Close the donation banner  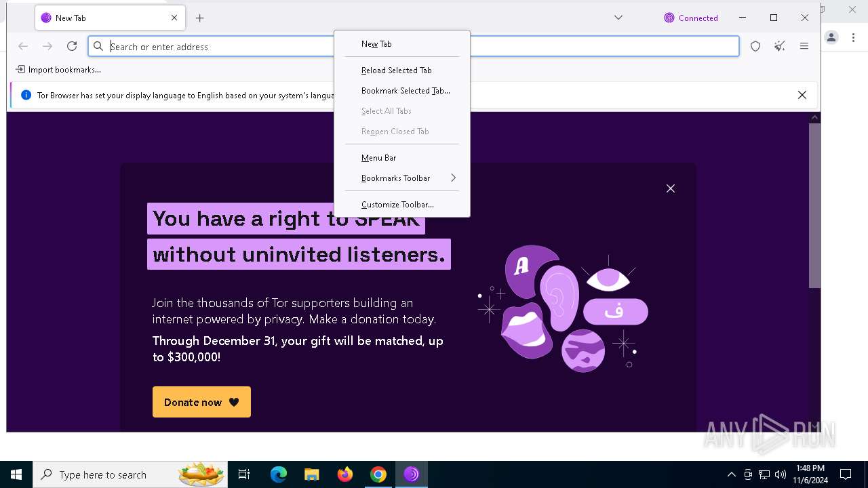[671, 188]
